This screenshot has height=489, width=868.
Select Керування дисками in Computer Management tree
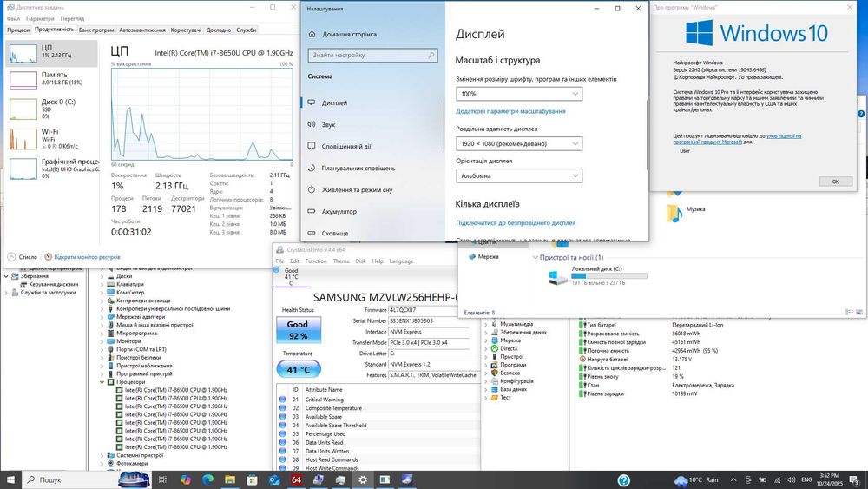point(53,284)
